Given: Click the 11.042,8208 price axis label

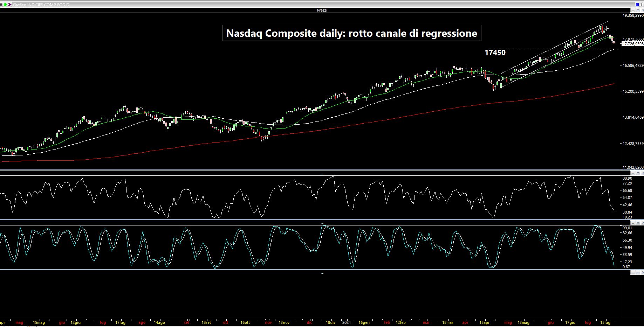Looking at the screenshot, I should (633, 167).
